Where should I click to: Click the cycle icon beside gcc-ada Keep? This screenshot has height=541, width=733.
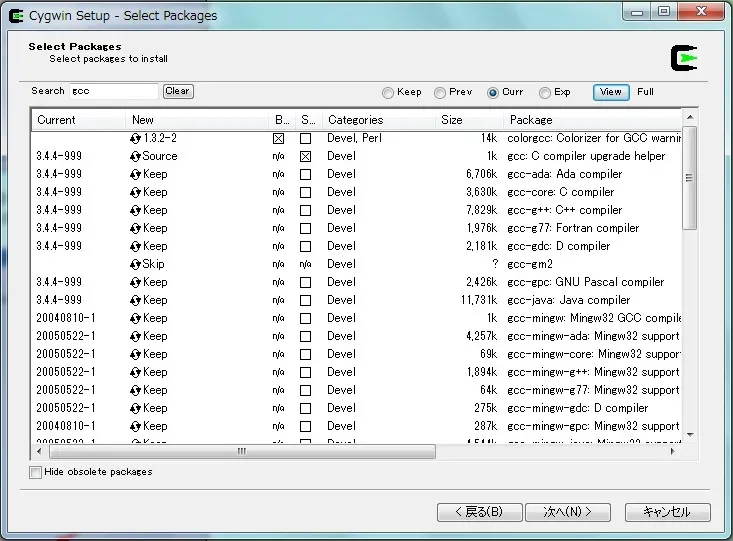(136, 174)
